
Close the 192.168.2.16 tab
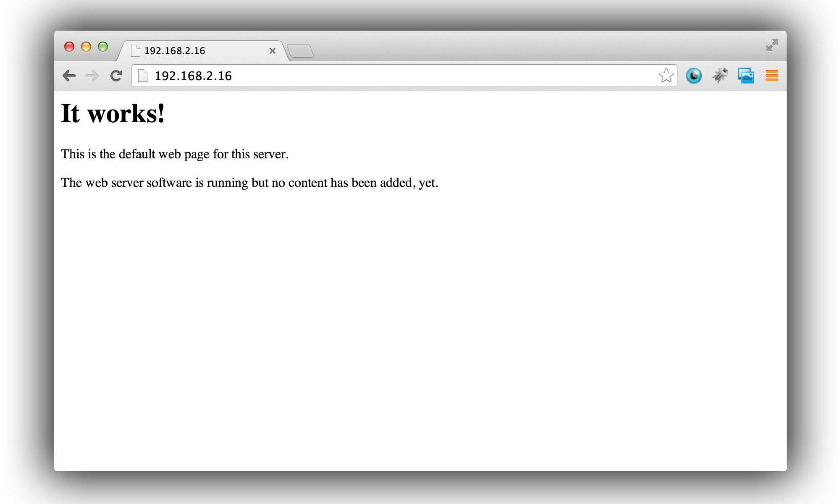(x=273, y=51)
